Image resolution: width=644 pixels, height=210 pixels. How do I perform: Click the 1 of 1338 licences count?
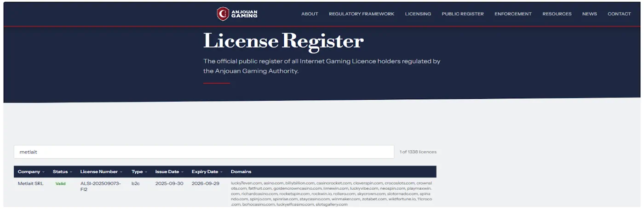coord(418,152)
